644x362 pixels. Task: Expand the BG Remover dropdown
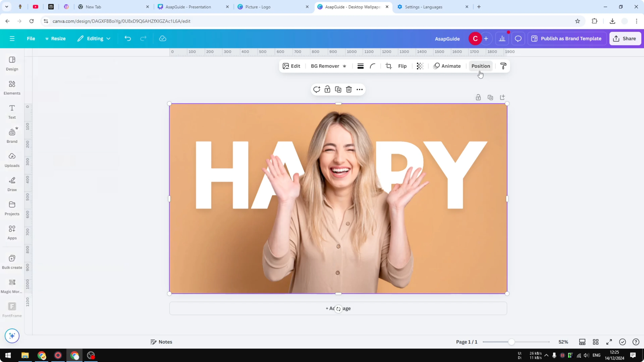coord(345,66)
